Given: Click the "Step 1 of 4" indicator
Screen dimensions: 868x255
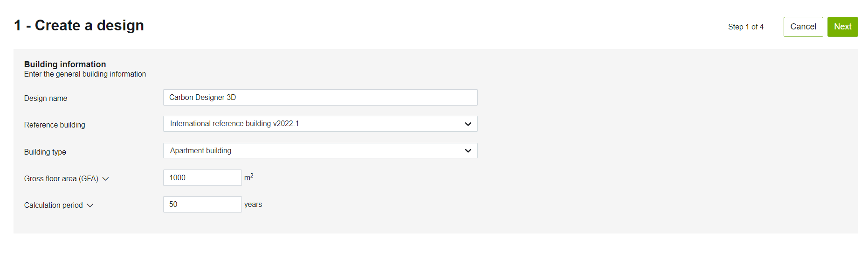Looking at the screenshot, I should pos(745,27).
